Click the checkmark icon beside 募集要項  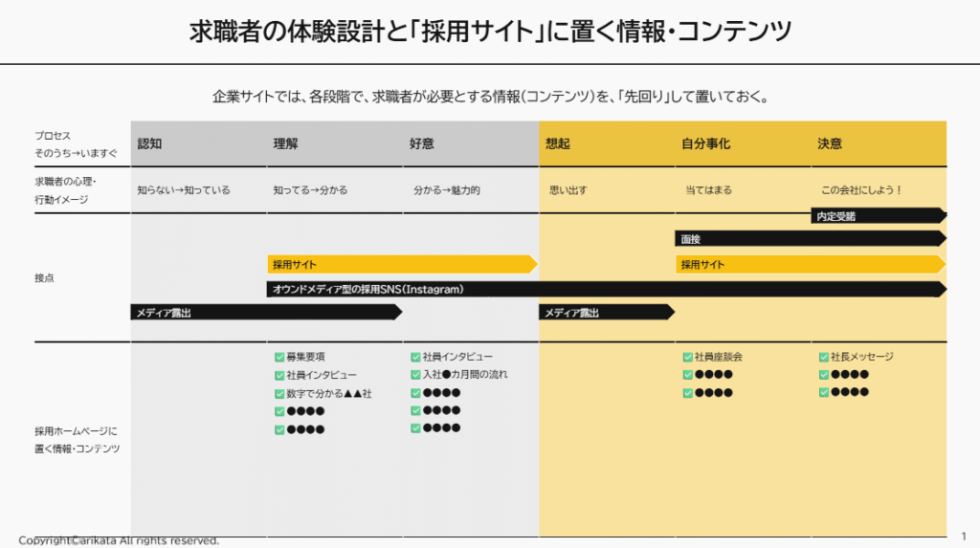click(x=279, y=357)
